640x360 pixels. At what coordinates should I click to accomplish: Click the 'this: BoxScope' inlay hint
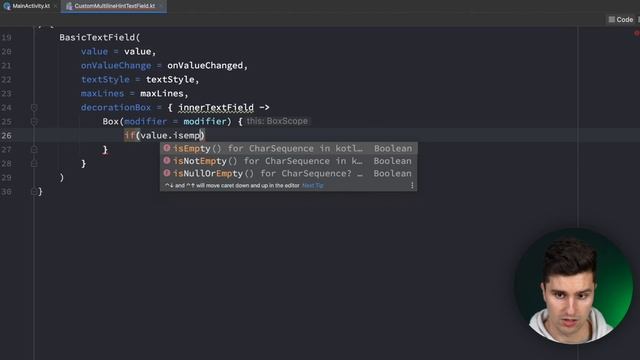[277, 121]
